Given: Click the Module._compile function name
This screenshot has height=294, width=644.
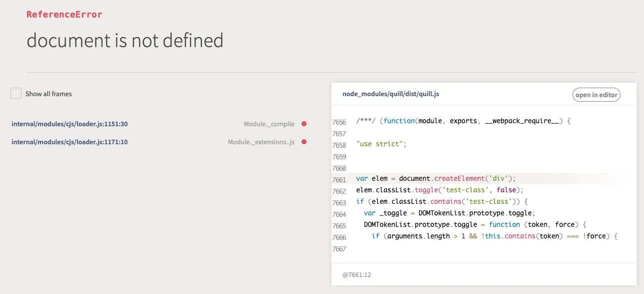Looking at the screenshot, I should point(269,124).
